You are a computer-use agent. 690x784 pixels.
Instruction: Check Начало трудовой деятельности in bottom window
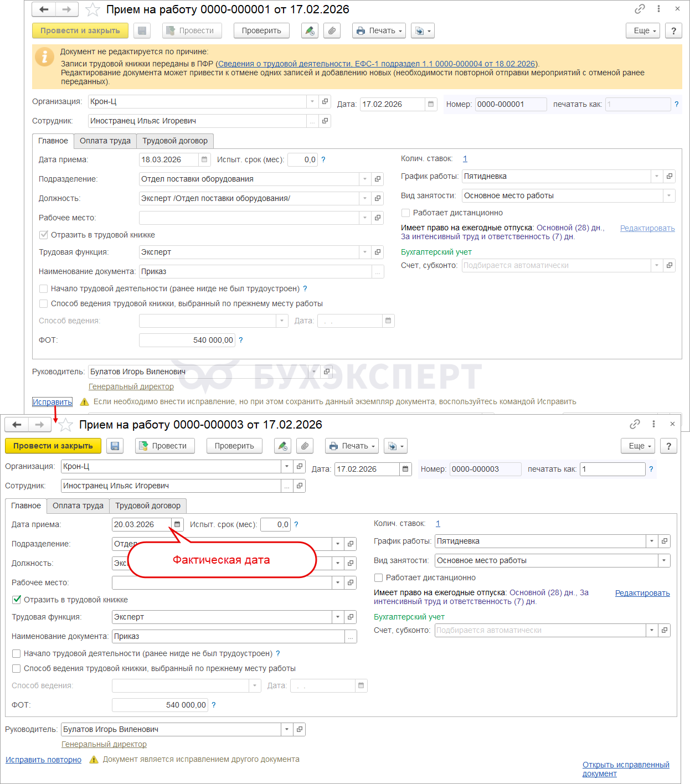click(x=17, y=653)
